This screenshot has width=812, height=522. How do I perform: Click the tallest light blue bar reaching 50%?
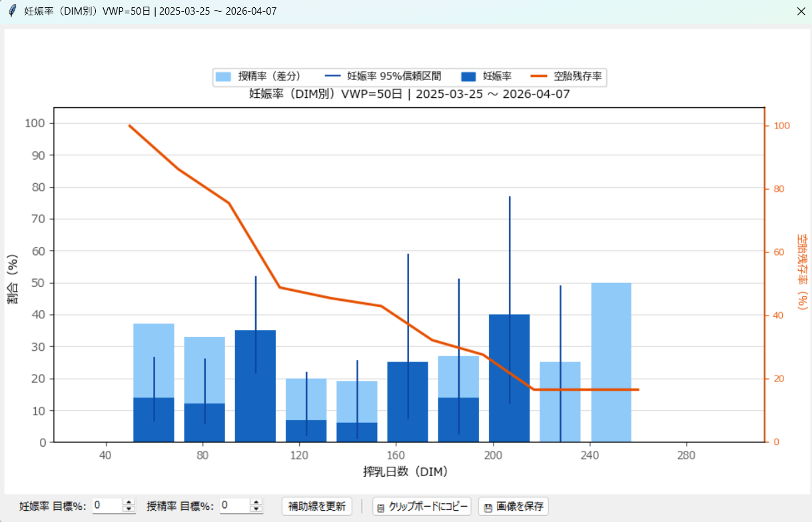click(x=611, y=362)
